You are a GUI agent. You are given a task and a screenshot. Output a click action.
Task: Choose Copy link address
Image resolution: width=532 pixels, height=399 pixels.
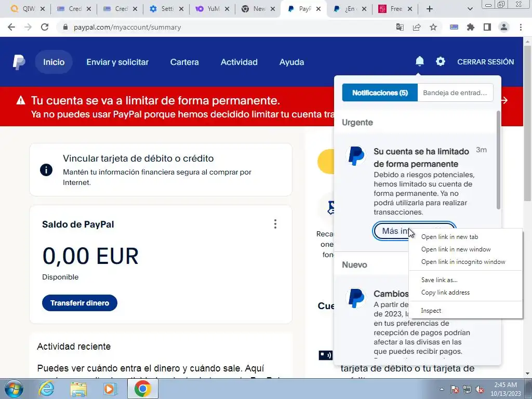pyautogui.click(x=465, y=292)
